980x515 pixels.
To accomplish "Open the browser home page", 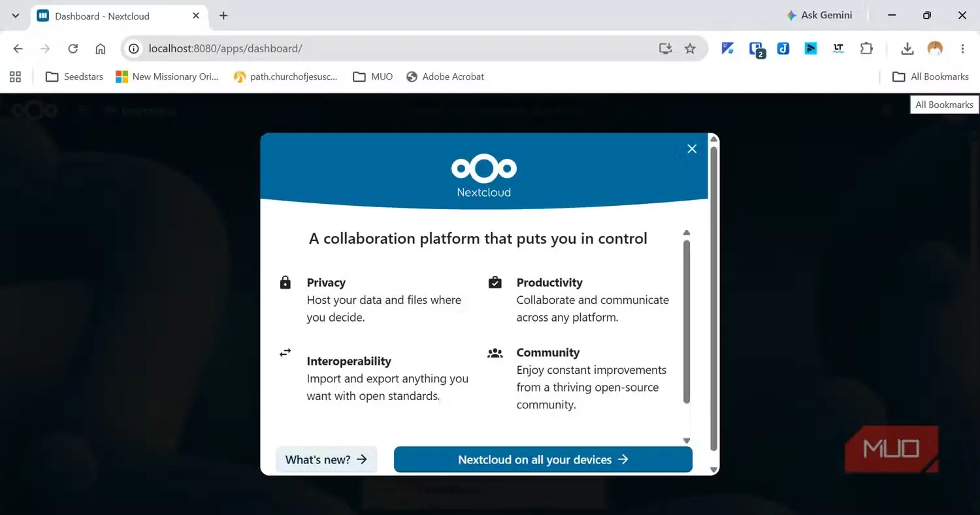I will tap(101, 48).
